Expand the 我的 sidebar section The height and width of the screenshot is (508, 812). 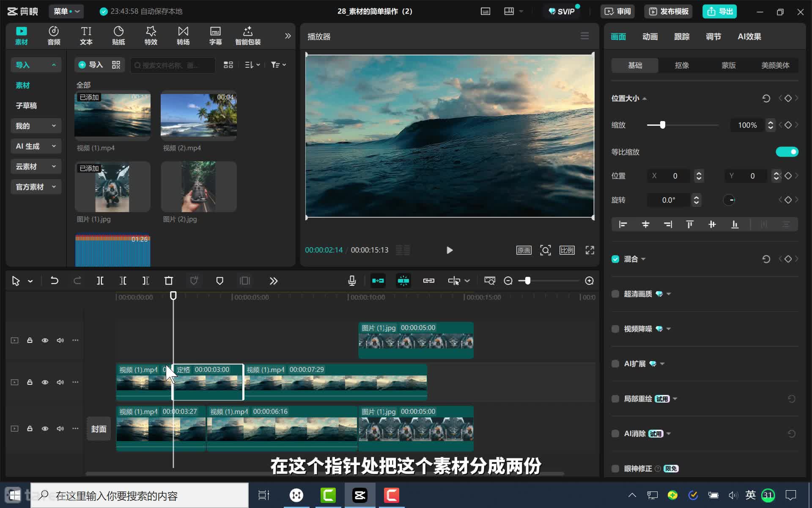pyautogui.click(x=36, y=126)
